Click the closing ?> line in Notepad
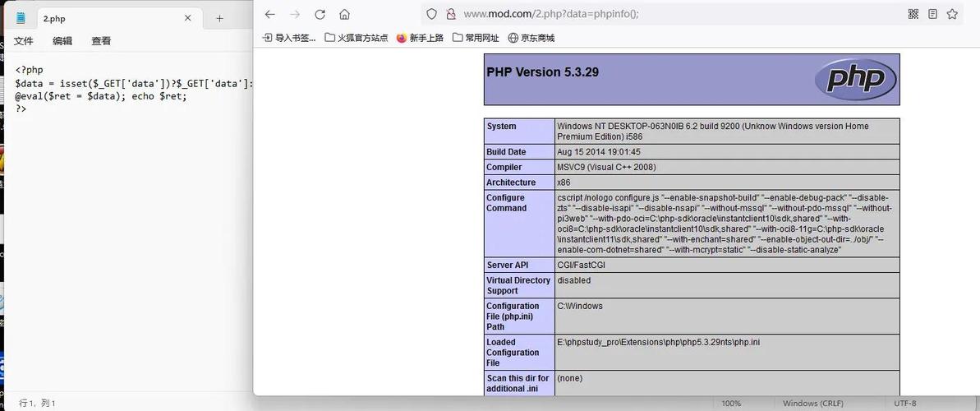 pos(21,109)
